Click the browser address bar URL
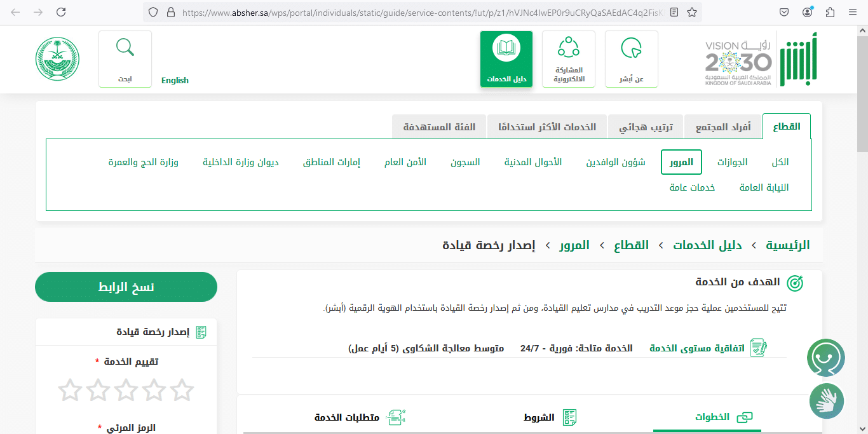This screenshot has height=434, width=868. [422, 12]
